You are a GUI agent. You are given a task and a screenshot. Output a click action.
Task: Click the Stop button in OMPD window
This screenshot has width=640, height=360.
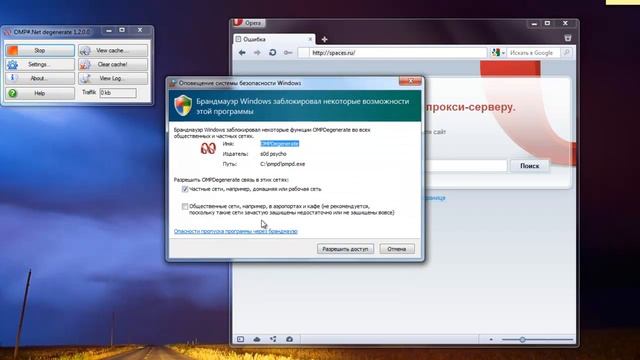(40, 50)
